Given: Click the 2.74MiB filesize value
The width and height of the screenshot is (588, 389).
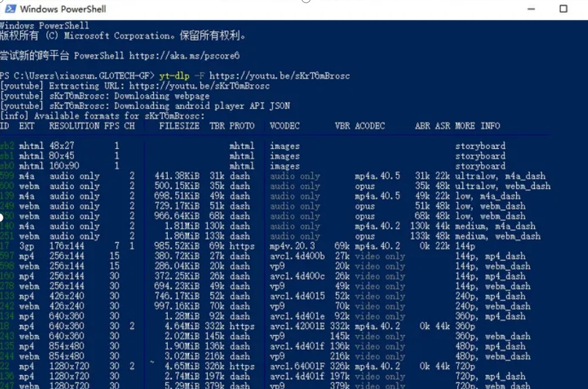Looking at the screenshot, I should pyautogui.click(x=182, y=377).
